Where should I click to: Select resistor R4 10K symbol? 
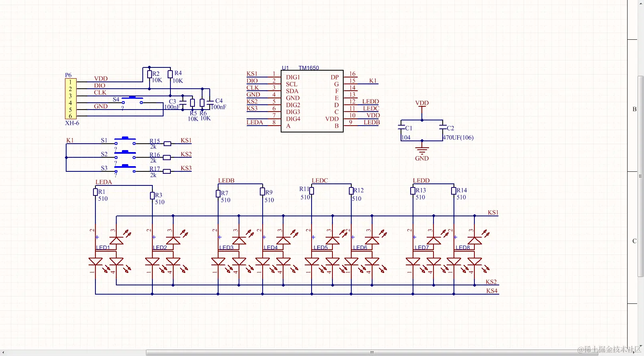tap(170, 74)
